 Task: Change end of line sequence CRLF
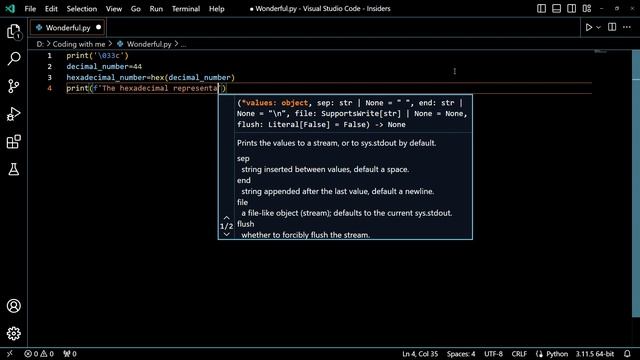519,354
